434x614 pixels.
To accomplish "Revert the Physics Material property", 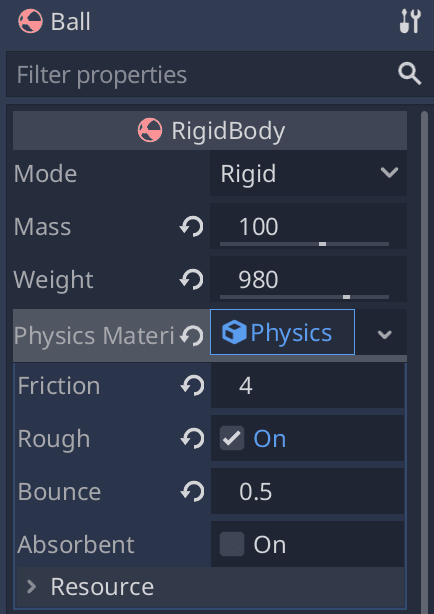I will coord(192,336).
